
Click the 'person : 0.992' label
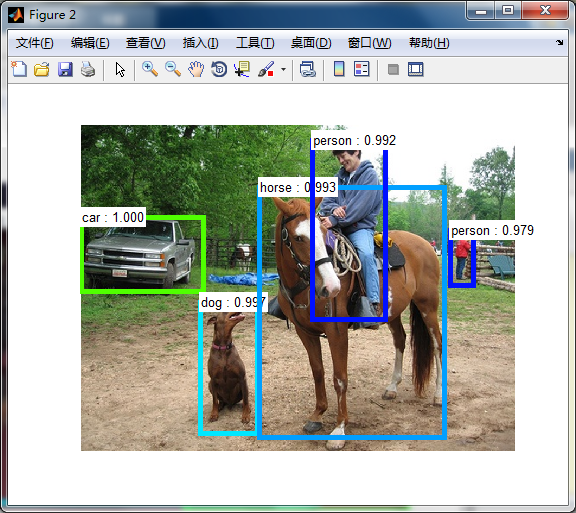coord(354,140)
